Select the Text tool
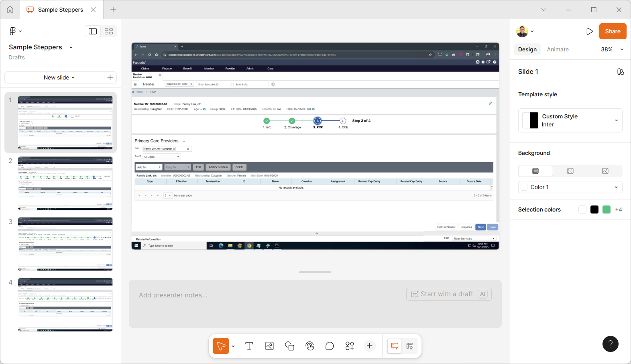The width and height of the screenshot is (631, 364). coord(249,346)
